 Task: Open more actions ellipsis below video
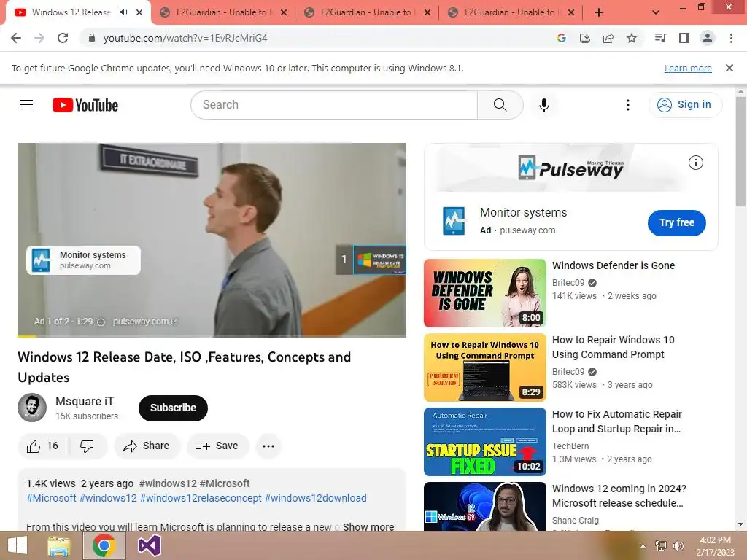pos(268,446)
